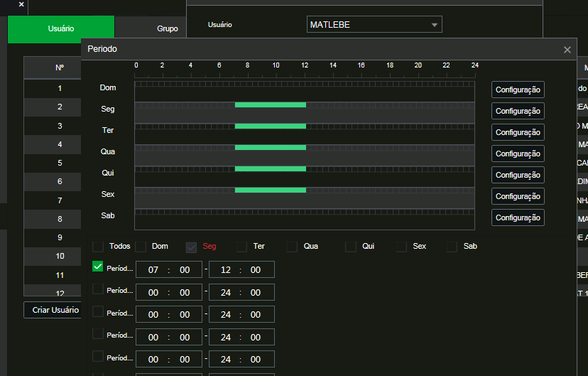Close the top-left window tab

(21, 4)
